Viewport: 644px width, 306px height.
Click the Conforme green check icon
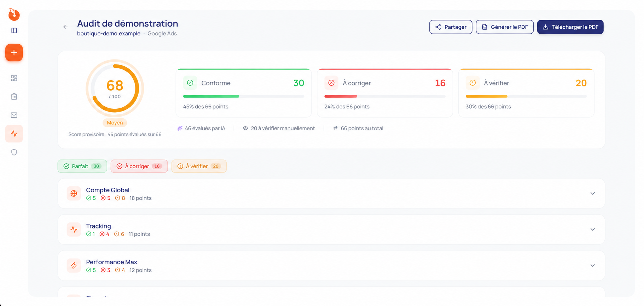click(x=190, y=83)
